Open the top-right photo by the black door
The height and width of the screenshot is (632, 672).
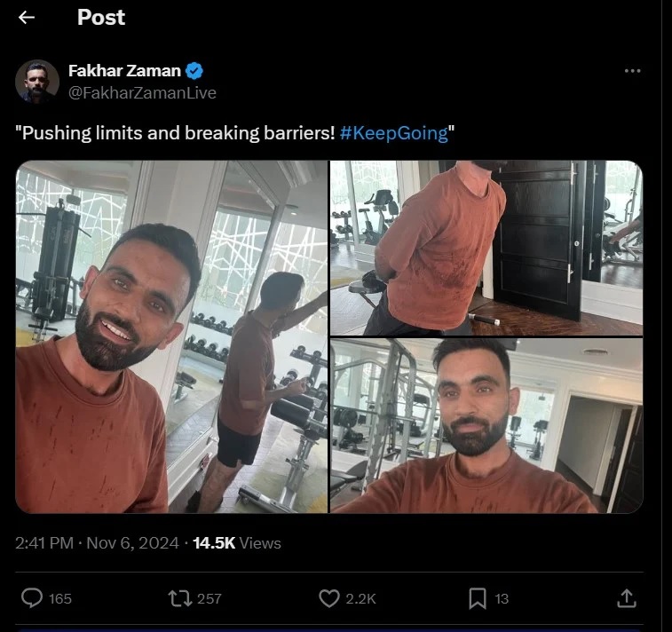pyautogui.click(x=486, y=248)
